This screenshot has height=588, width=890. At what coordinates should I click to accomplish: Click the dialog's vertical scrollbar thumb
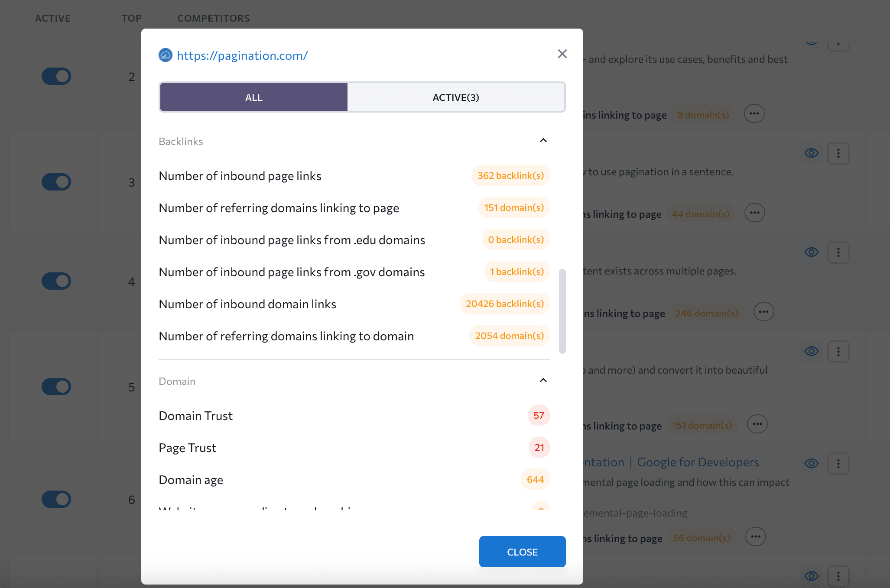coord(562,311)
